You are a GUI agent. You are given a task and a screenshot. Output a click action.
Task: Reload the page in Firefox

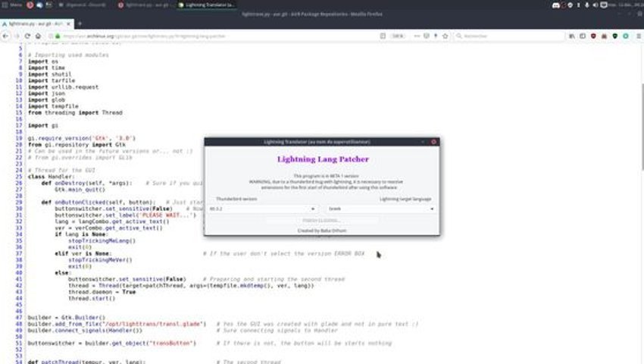pos(27,36)
